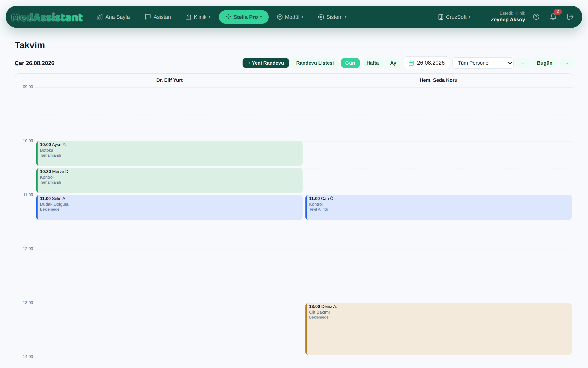Click the bar chart icon beside Ana Sayfa
The width and height of the screenshot is (588, 368).
pos(100,17)
